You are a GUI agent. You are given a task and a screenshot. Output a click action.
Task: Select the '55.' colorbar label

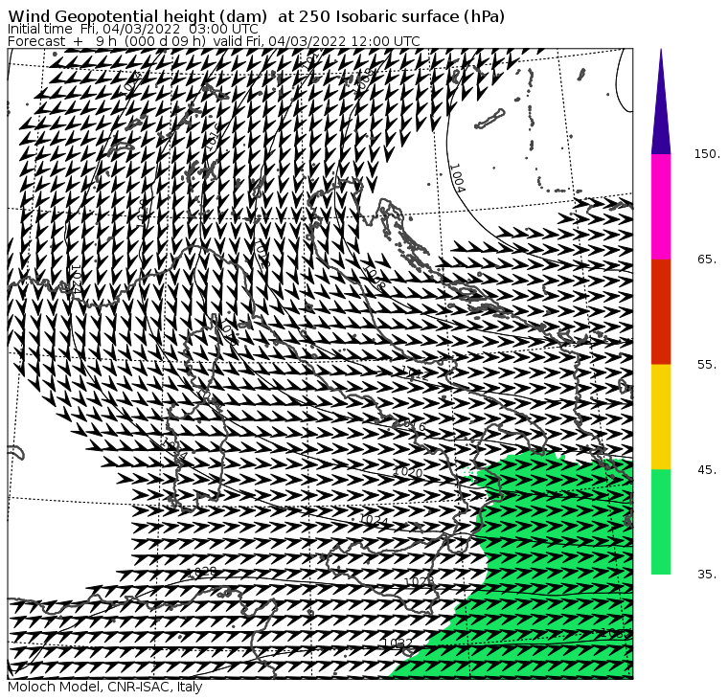point(707,365)
